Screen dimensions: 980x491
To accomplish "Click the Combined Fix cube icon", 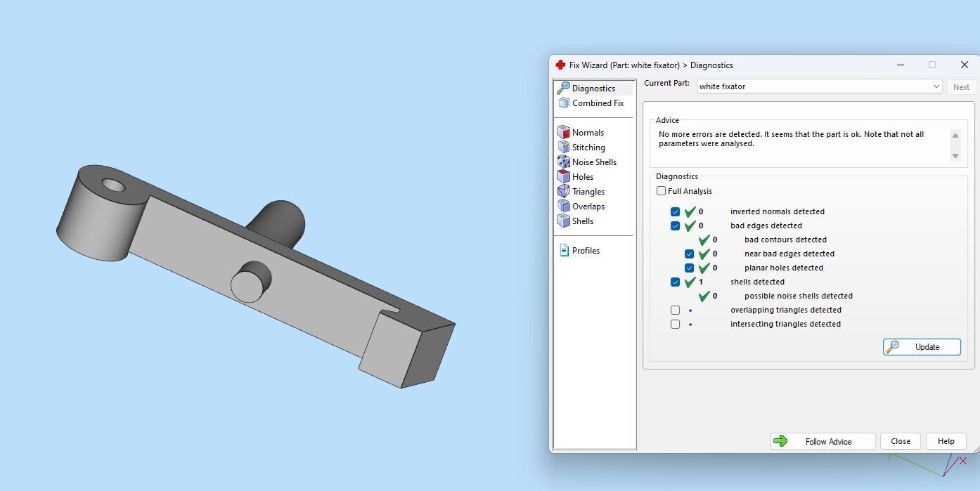I will (x=563, y=103).
